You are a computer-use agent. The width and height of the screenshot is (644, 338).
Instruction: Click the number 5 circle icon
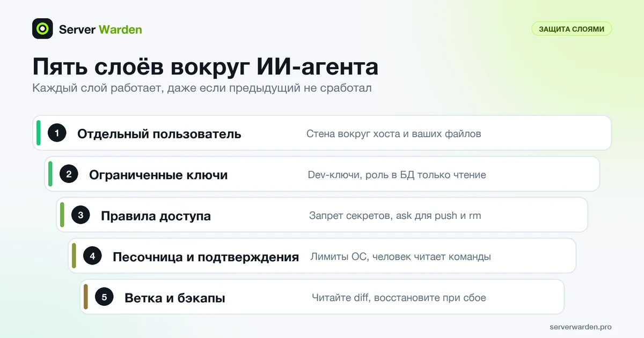[104, 297]
